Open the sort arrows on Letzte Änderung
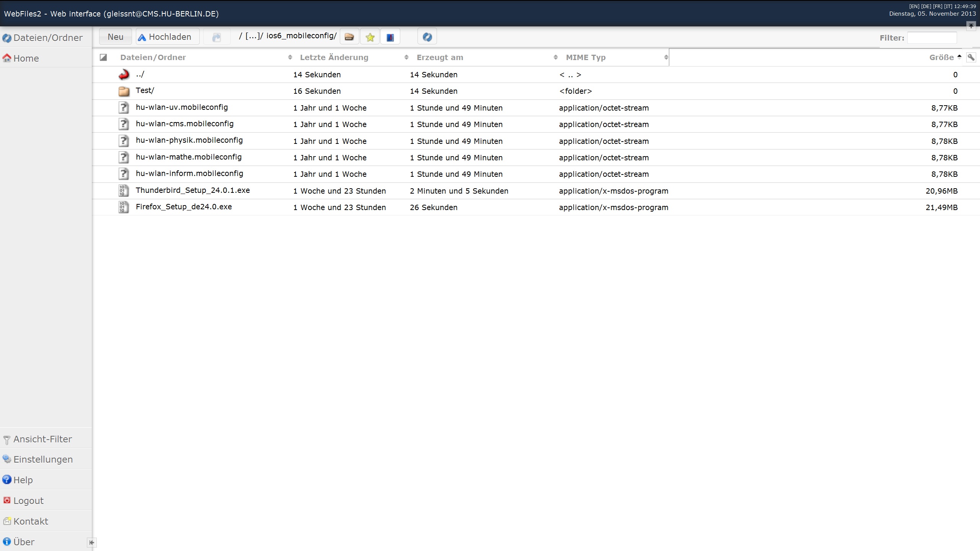This screenshot has width=980, height=551. click(406, 57)
